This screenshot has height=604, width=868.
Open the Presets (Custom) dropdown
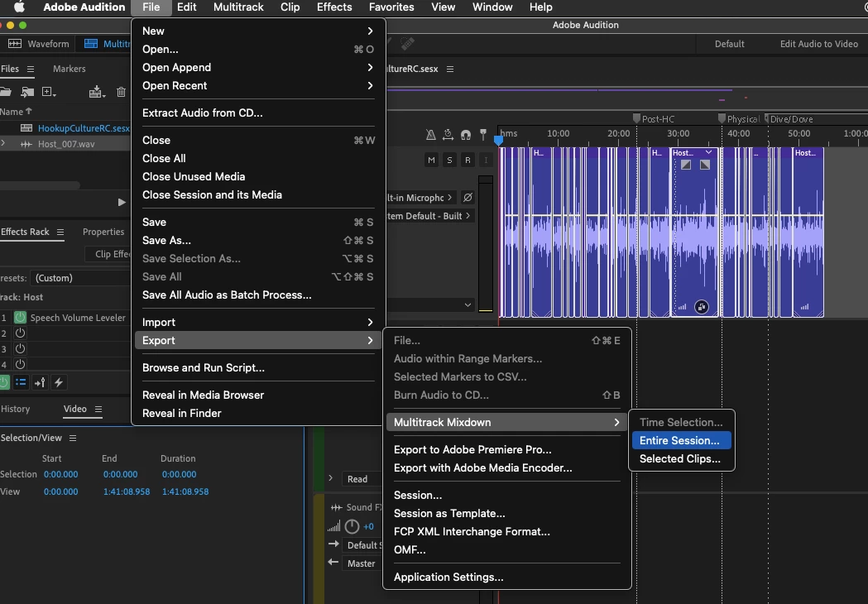click(x=80, y=278)
